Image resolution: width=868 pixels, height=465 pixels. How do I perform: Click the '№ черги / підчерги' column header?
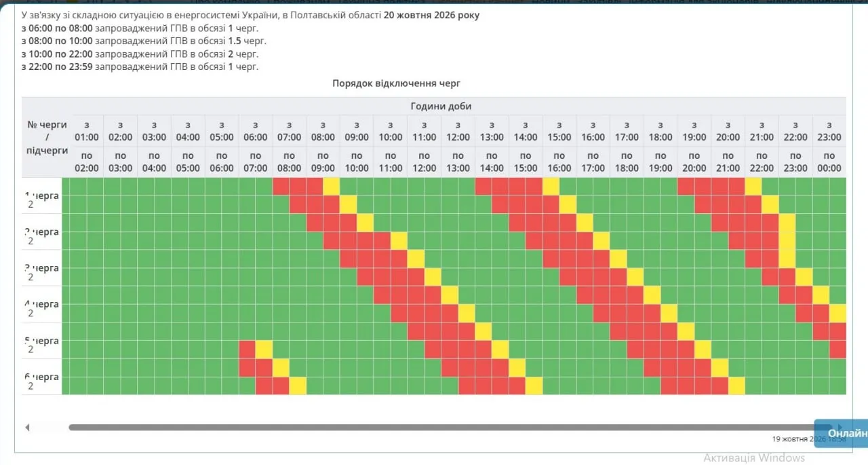click(47, 137)
